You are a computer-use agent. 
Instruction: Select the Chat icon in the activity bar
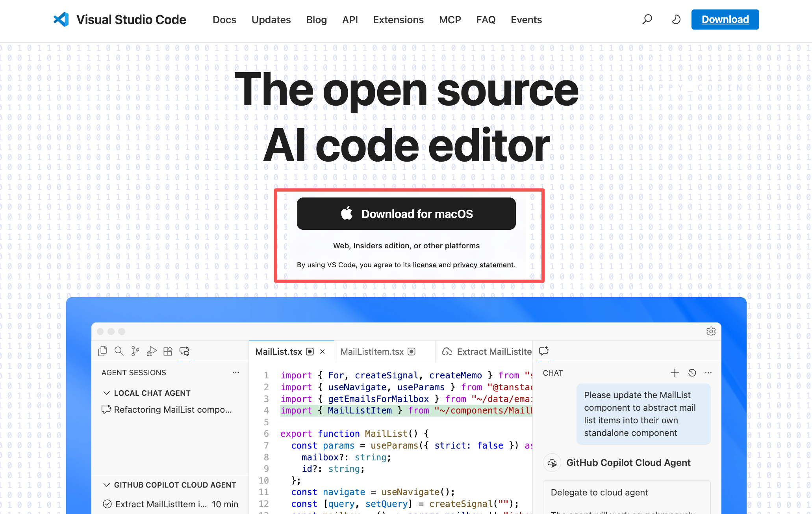184,351
